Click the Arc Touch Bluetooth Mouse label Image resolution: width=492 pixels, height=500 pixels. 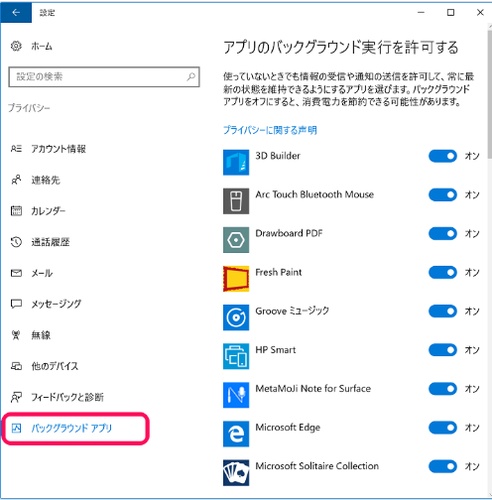(x=314, y=194)
